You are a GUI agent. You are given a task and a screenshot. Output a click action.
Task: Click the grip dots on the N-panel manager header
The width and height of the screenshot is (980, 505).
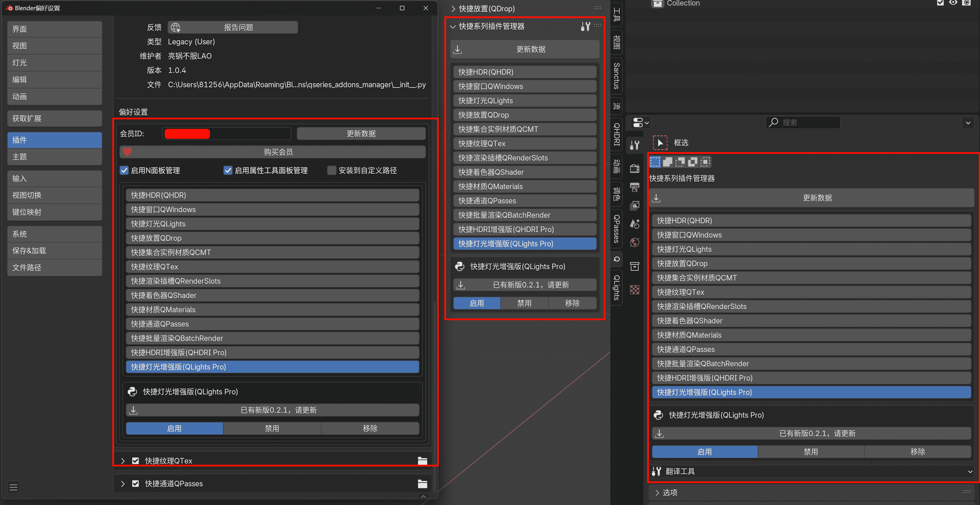click(597, 25)
